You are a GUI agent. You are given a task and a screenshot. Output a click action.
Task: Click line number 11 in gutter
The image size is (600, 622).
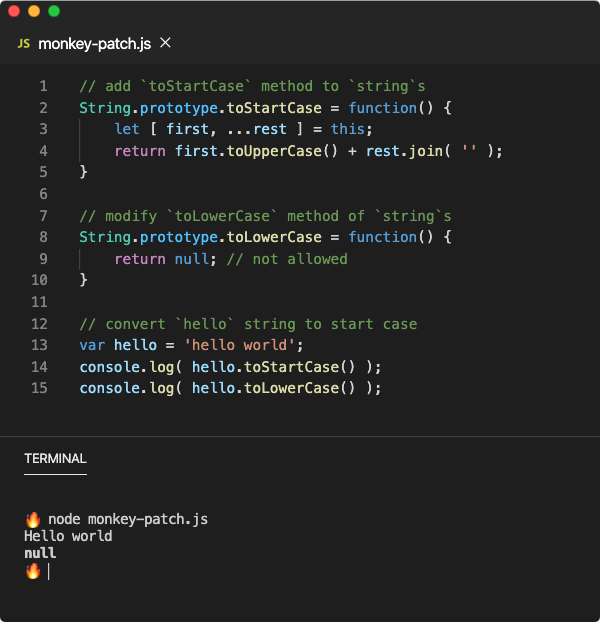point(40,302)
